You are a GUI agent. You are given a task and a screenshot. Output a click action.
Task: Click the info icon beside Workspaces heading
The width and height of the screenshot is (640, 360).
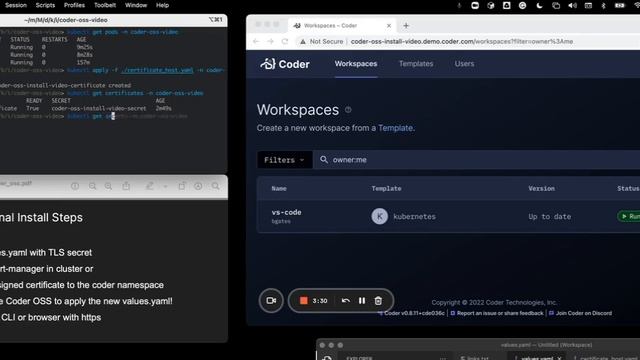click(348, 110)
